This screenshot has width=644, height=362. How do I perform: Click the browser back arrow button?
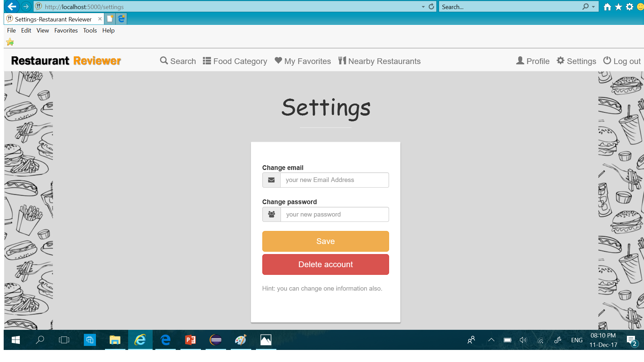12,6
